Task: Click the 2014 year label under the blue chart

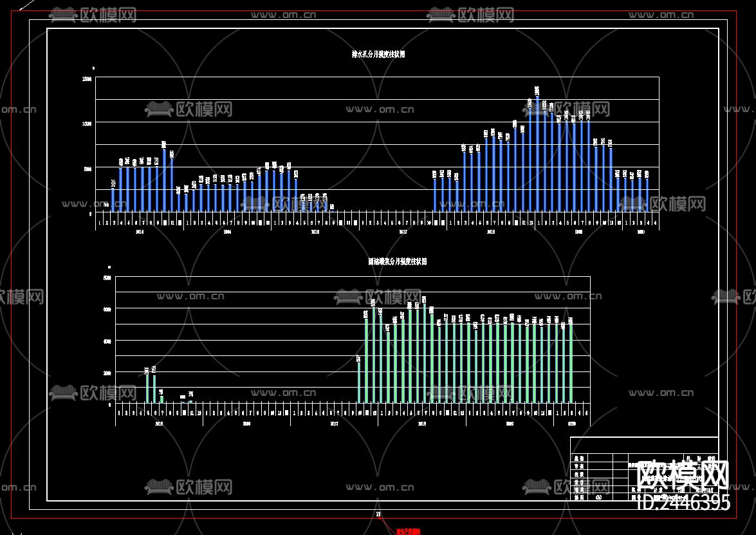Action: tap(140, 232)
